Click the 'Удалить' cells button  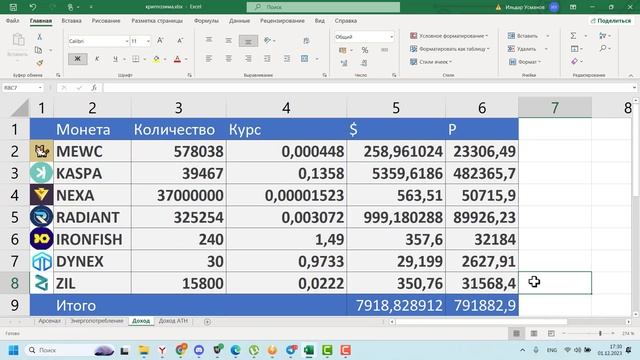point(522,49)
